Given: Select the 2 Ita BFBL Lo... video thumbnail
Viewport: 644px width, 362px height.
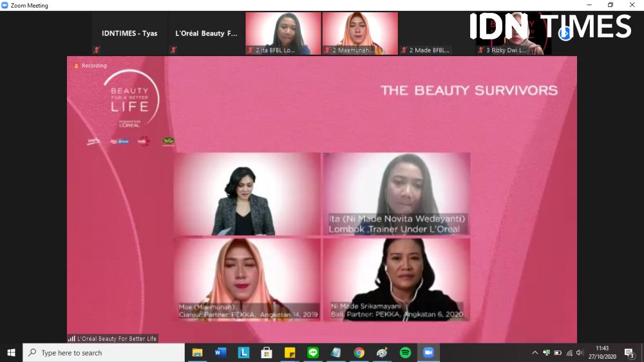Looking at the screenshot, I should (x=283, y=33).
